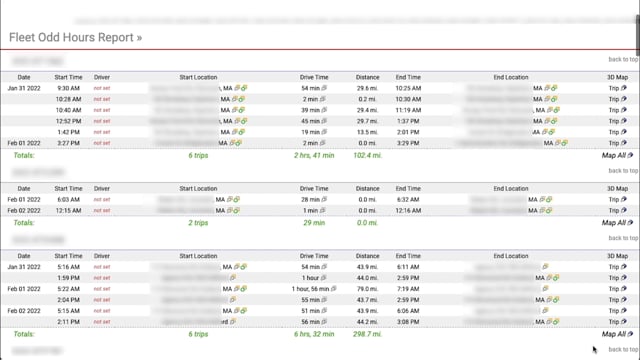Open drive time details icon beside 45 min
This screenshot has width=640, height=360.
(x=324, y=121)
